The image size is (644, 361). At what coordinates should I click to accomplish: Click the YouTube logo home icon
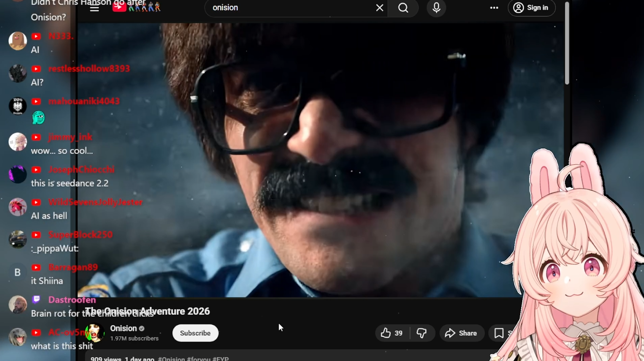(119, 7)
